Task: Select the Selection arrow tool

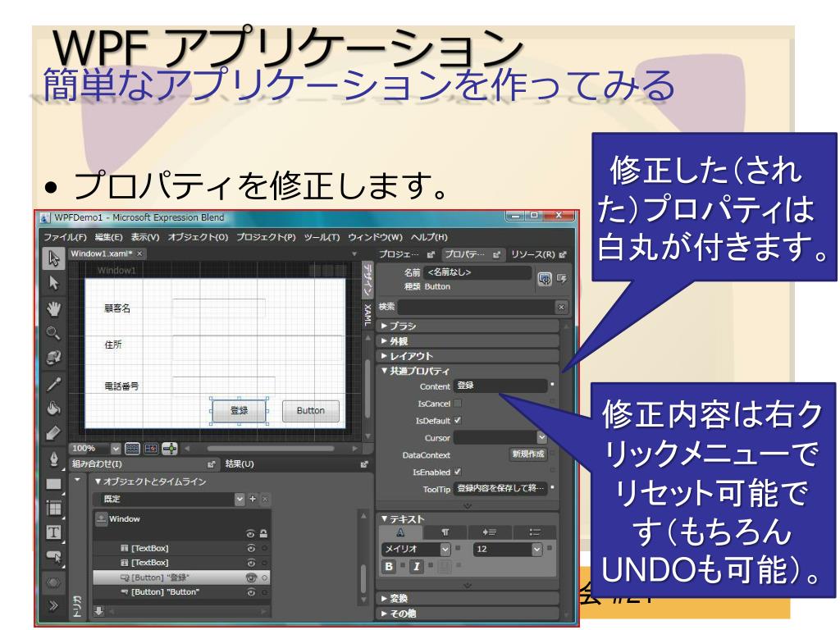Action: (53, 258)
